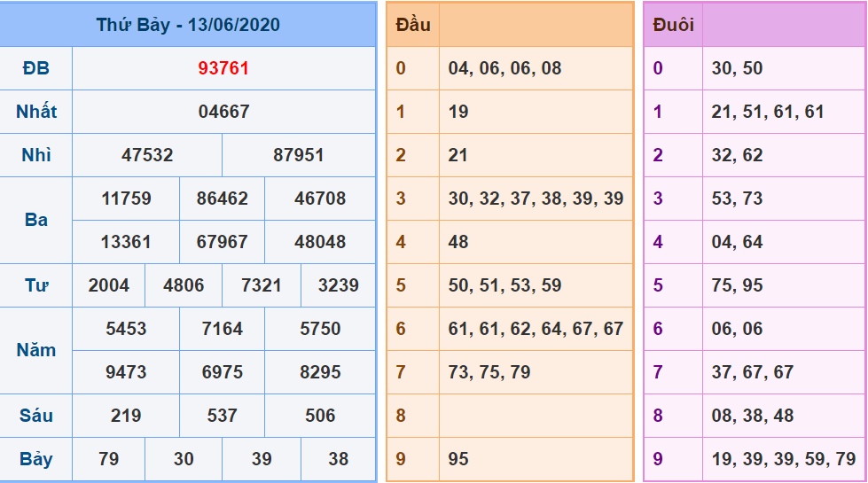Click the first prize number 04667
Image resolution: width=868 pixels, height=483 pixels.
point(223,112)
